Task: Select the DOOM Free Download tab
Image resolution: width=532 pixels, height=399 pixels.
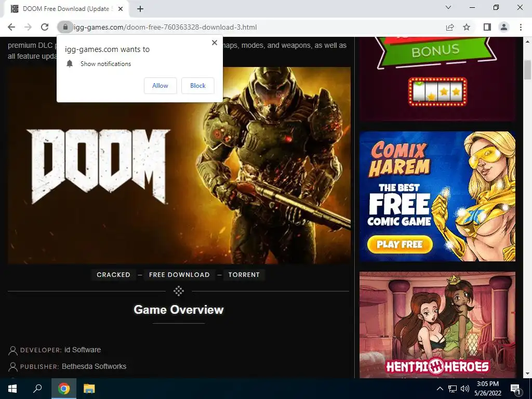Action: 66,9
